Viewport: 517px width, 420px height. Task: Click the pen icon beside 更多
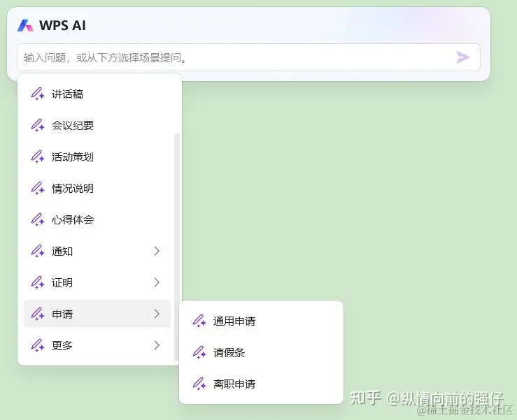click(x=38, y=345)
